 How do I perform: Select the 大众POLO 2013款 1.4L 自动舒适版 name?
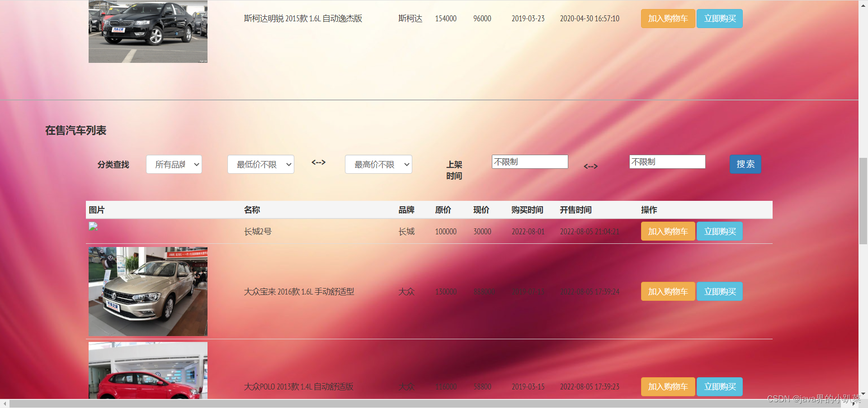coord(299,387)
